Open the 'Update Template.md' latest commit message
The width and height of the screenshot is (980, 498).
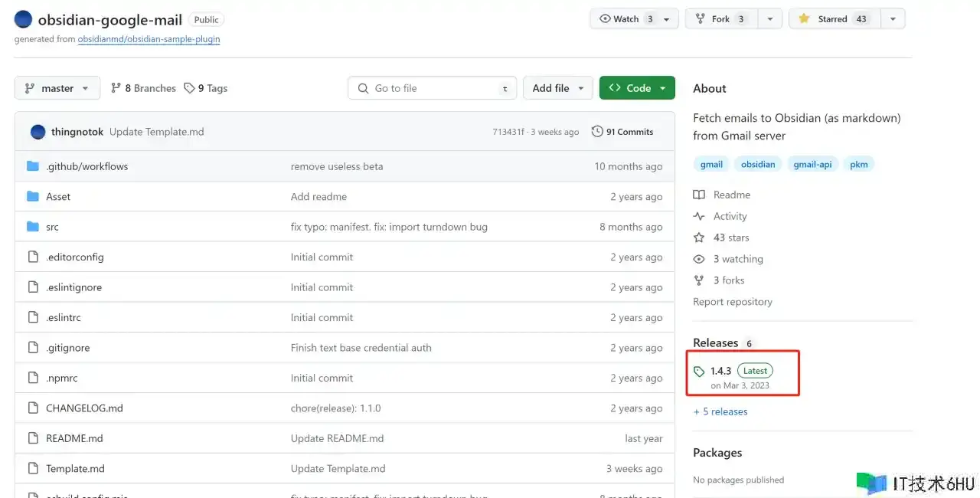pos(157,132)
